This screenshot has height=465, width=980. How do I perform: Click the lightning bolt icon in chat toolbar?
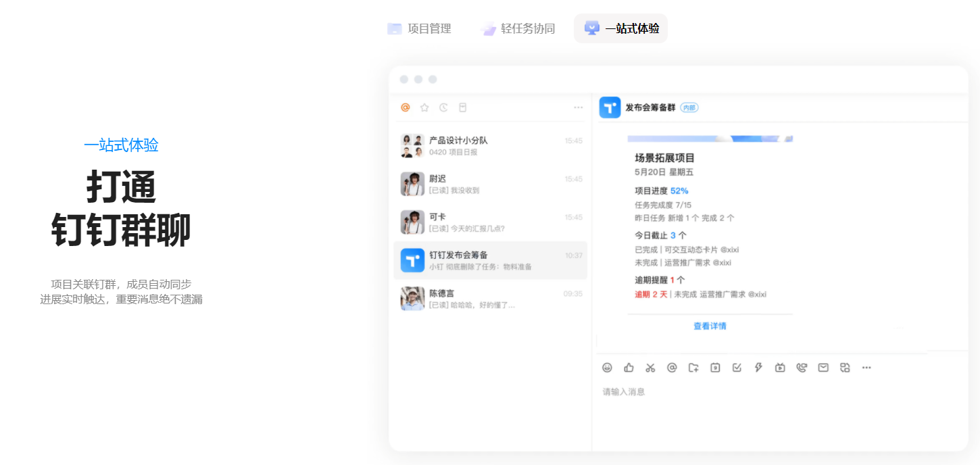point(758,368)
